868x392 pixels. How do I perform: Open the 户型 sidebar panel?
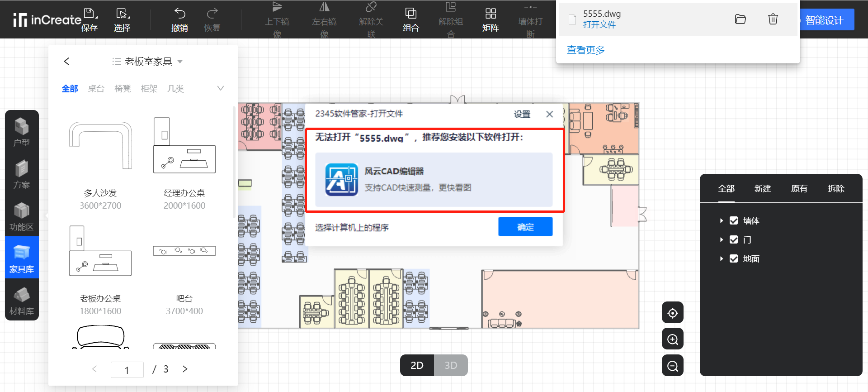[x=22, y=131]
